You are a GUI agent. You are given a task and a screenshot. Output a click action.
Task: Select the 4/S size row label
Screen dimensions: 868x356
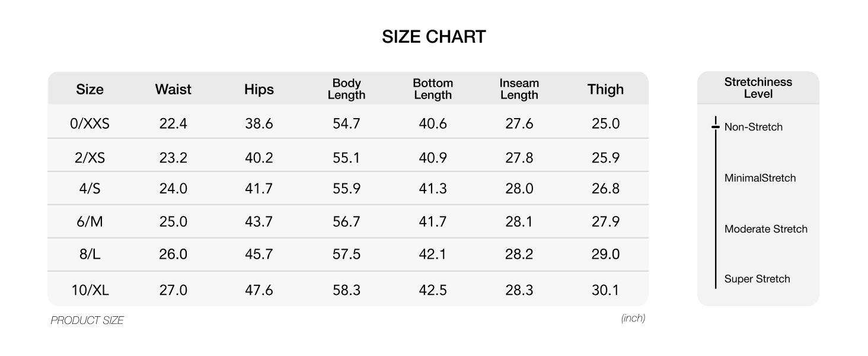[x=90, y=188]
